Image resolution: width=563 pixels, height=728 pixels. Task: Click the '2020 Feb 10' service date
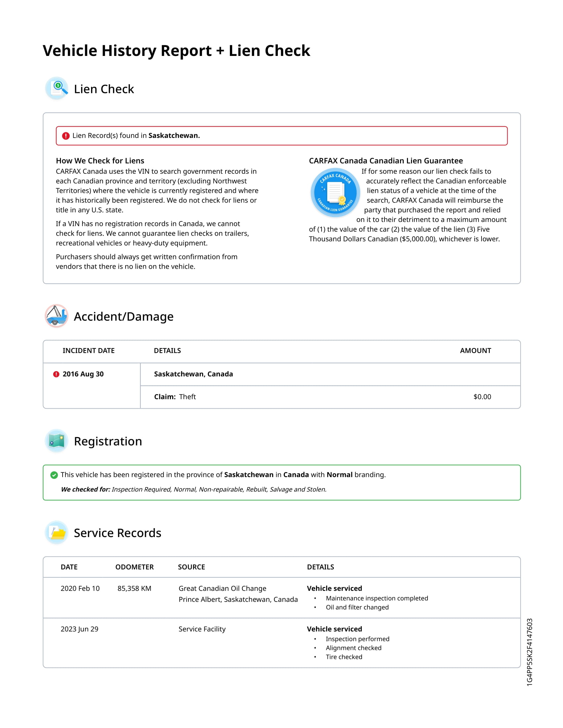coord(80,588)
